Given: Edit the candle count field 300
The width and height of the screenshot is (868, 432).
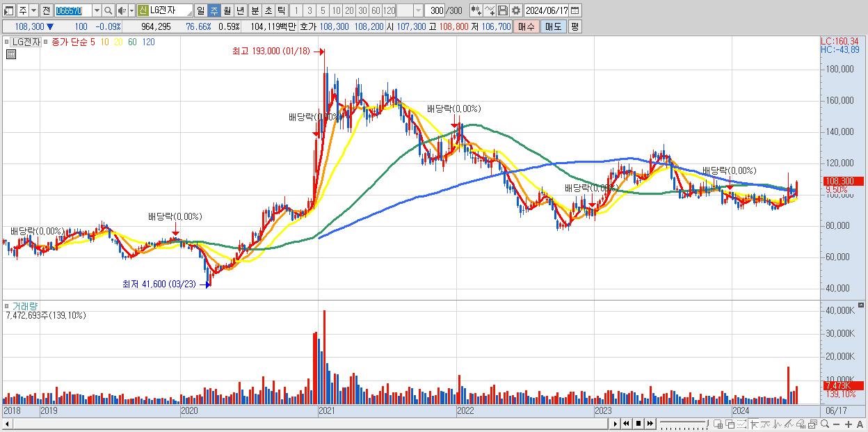Looking at the screenshot, I should (x=435, y=10).
